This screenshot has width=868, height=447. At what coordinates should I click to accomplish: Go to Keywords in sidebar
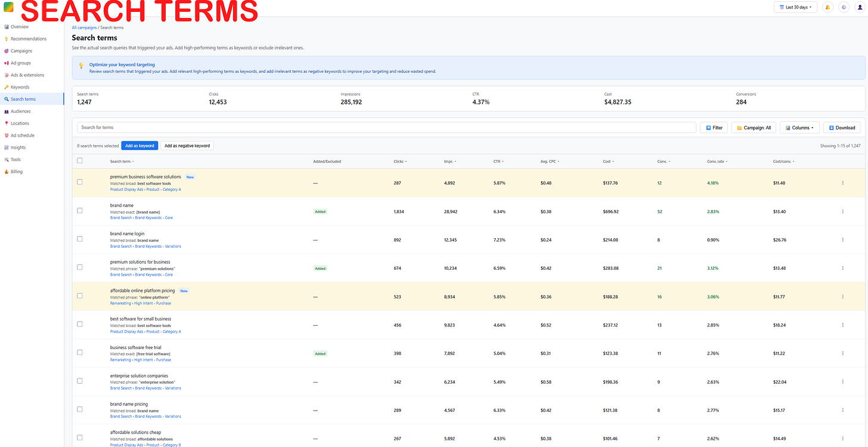point(32,87)
